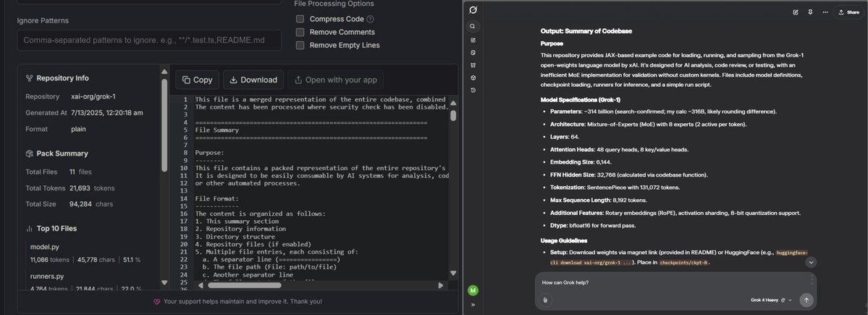
Task: Focus the Ignore Patterns input field
Action: [x=149, y=41]
